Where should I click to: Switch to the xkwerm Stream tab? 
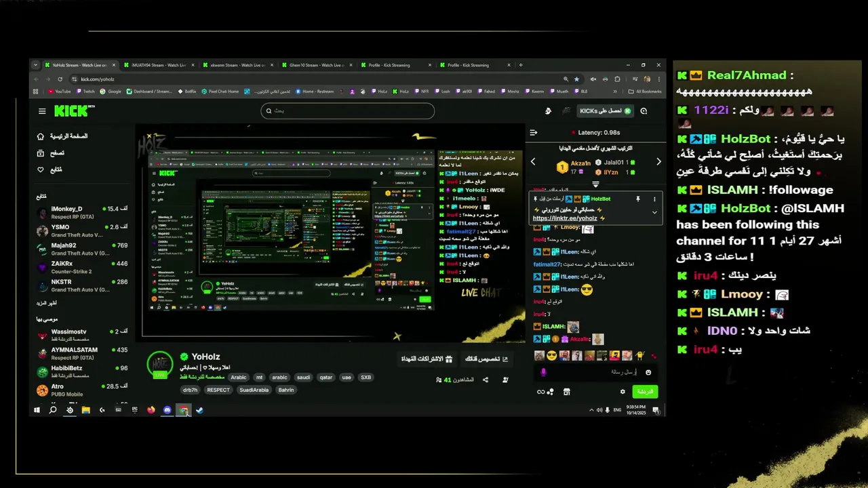click(239, 65)
